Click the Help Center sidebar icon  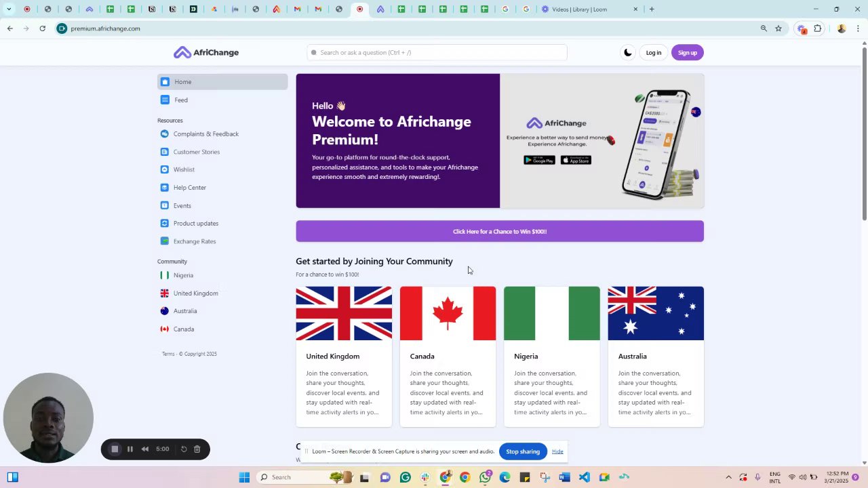click(164, 188)
